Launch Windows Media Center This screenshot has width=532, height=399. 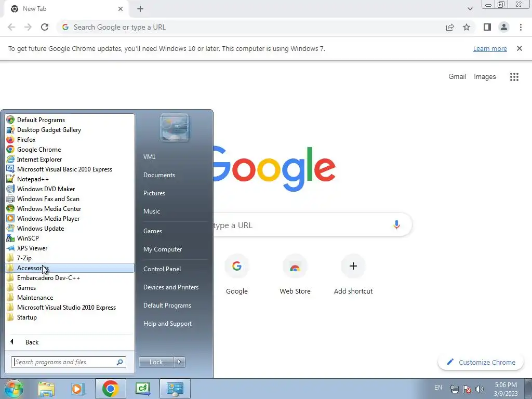pyautogui.click(x=70, y=208)
